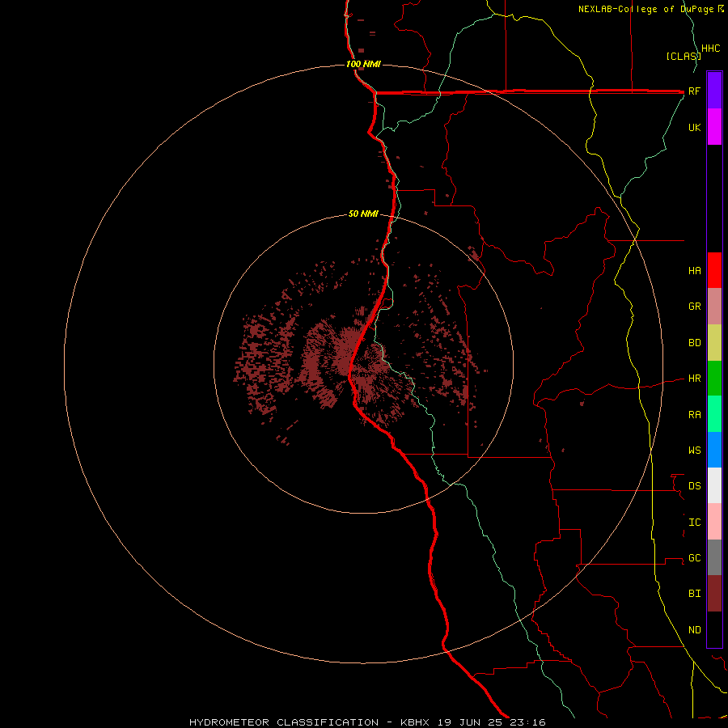Click the BI brown legend swatch
This screenshot has height=728, width=728.
tap(714, 594)
